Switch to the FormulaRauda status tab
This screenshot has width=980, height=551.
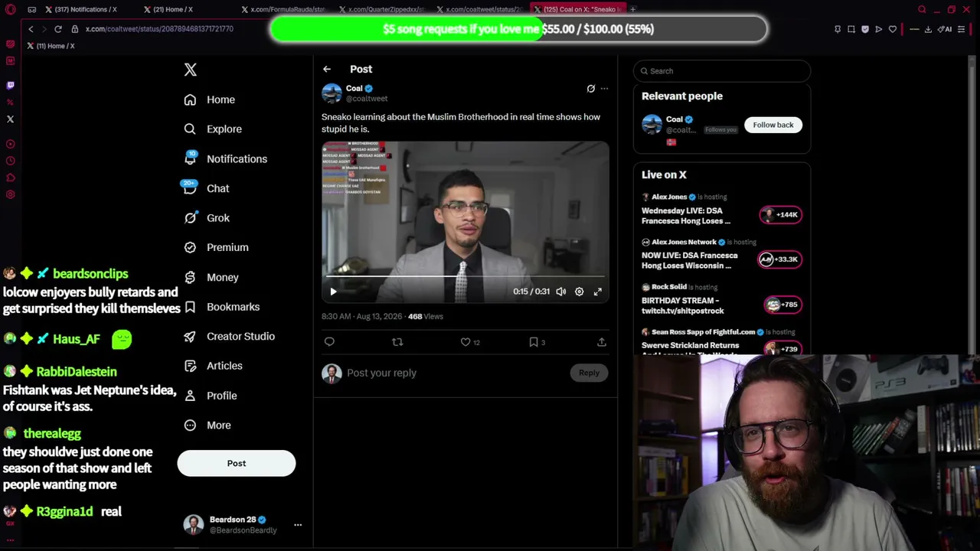[285, 9]
